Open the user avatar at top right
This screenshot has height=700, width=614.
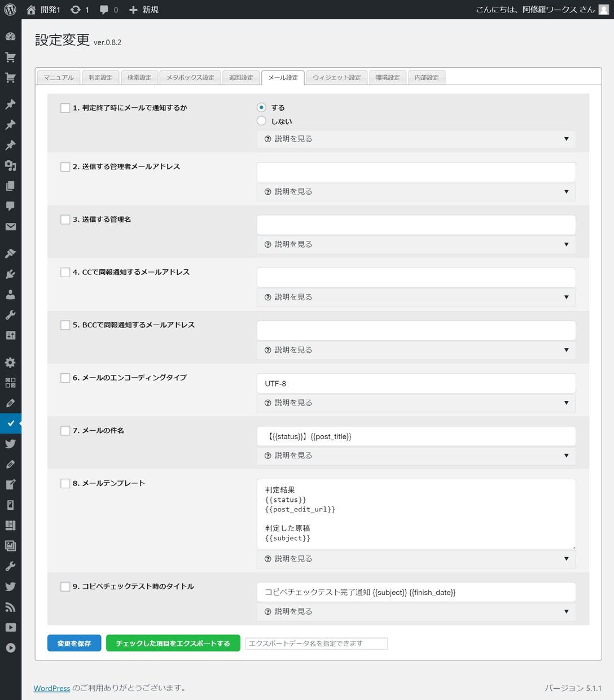603,10
